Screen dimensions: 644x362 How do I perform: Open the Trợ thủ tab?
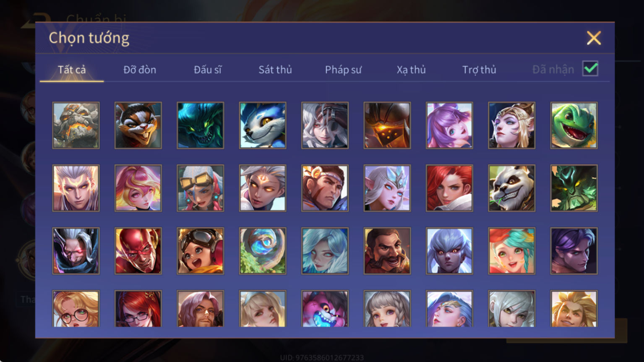coord(479,70)
